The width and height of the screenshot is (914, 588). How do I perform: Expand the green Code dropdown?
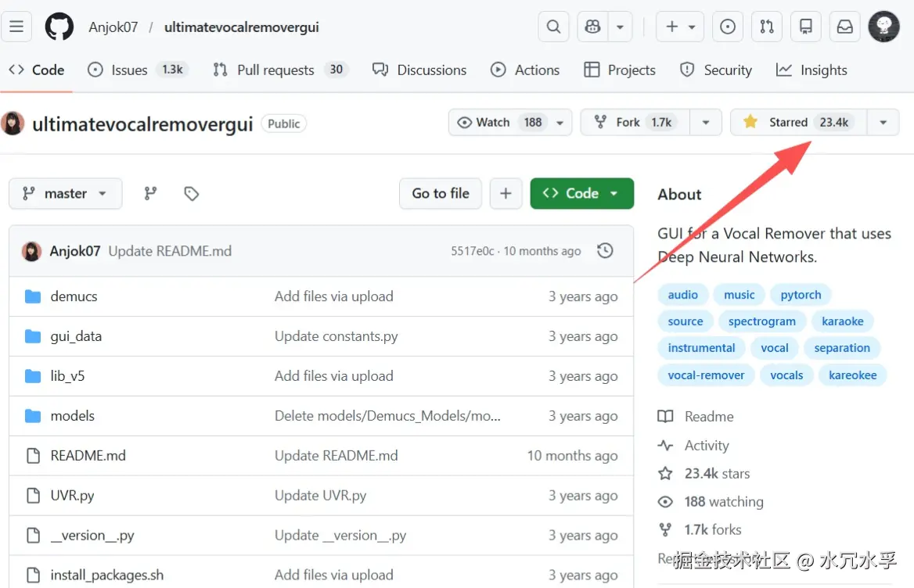coord(581,193)
